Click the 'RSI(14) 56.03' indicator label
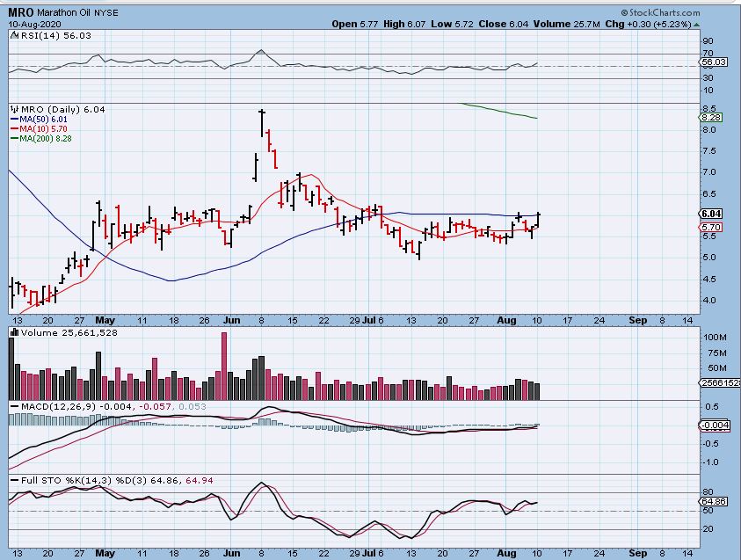The image size is (741, 560). click(x=54, y=35)
